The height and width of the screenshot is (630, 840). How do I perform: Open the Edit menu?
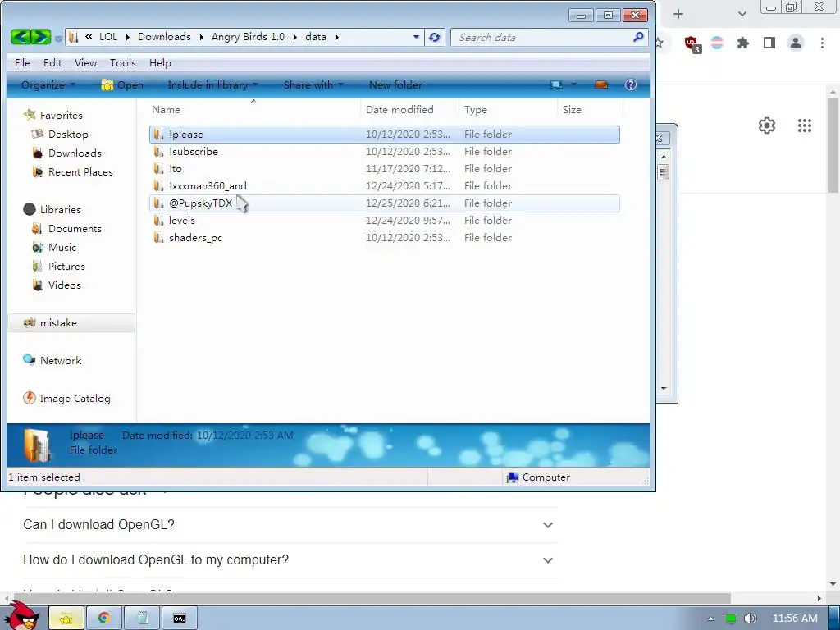click(52, 62)
